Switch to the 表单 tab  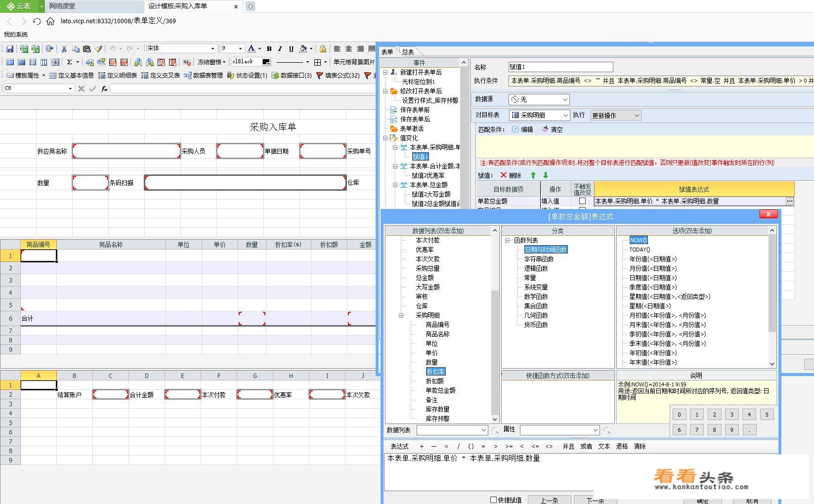(387, 52)
